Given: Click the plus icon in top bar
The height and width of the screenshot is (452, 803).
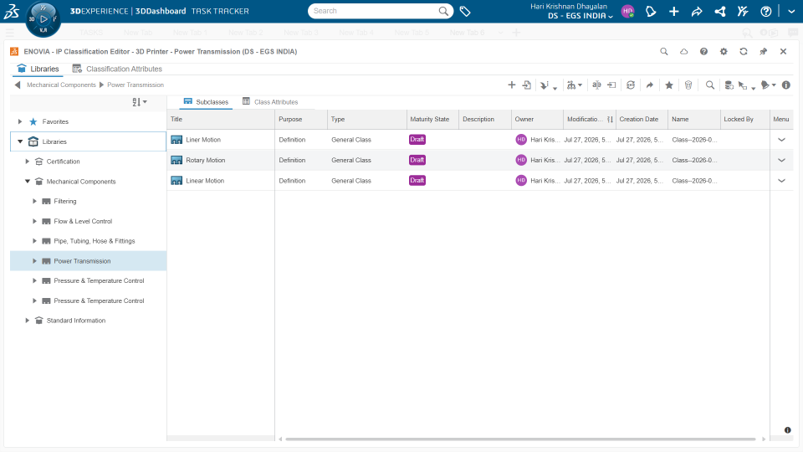Looking at the screenshot, I should [x=674, y=11].
